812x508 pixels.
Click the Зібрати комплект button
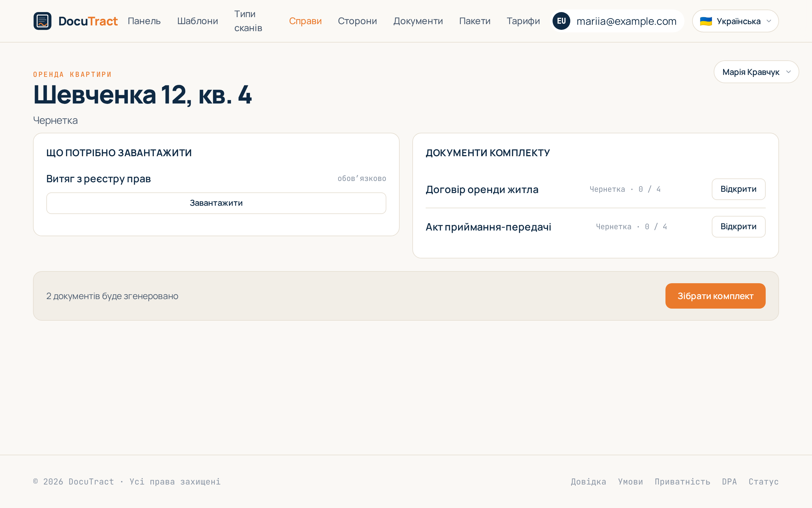click(x=715, y=296)
